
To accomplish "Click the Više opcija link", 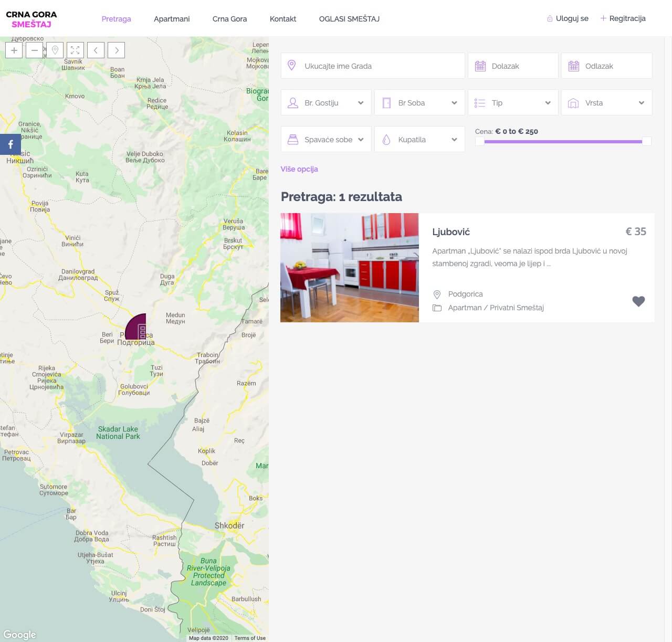I will coord(299,169).
